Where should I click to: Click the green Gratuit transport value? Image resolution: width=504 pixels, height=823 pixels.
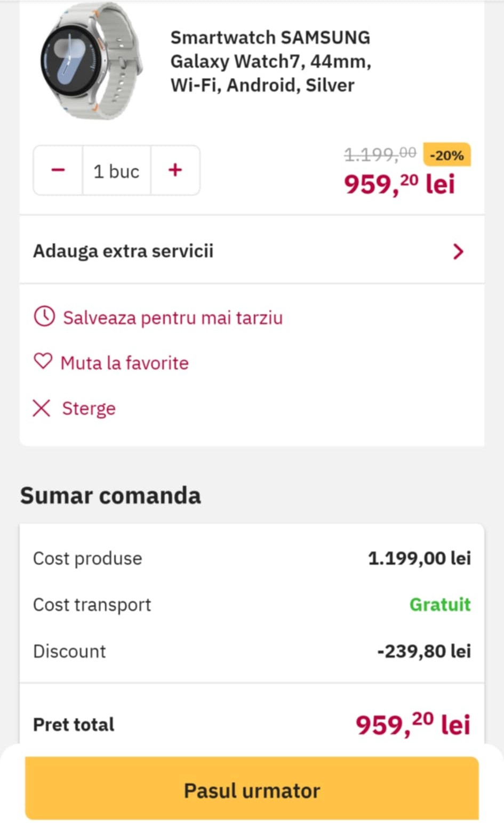pyautogui.click(x=440, y=605)
